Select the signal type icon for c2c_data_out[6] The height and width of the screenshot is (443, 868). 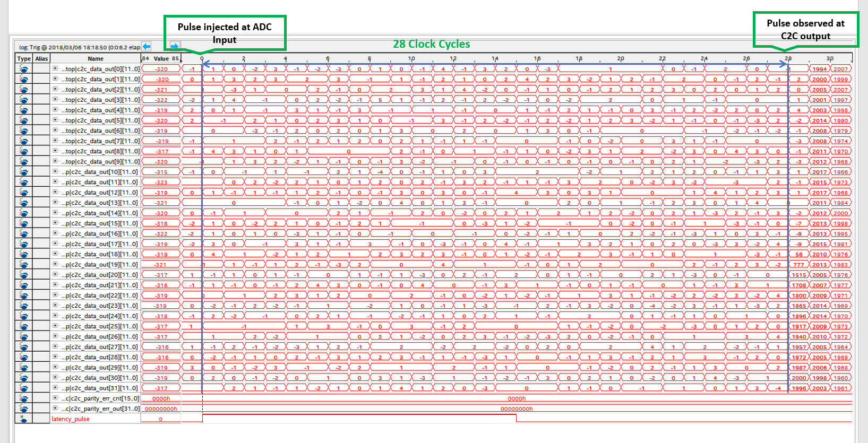tap(24, 131)
